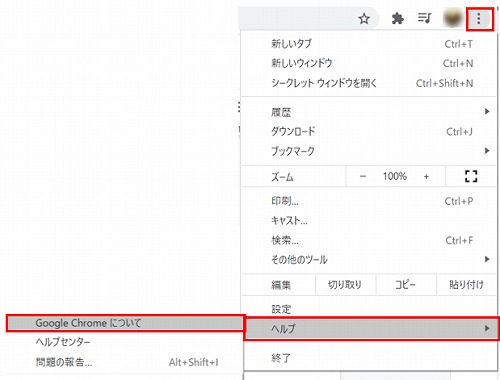Expand the ブックマーク submenu
Image resolution: width=500 pixels, height=380 pixels.
(x=369, y=151)
